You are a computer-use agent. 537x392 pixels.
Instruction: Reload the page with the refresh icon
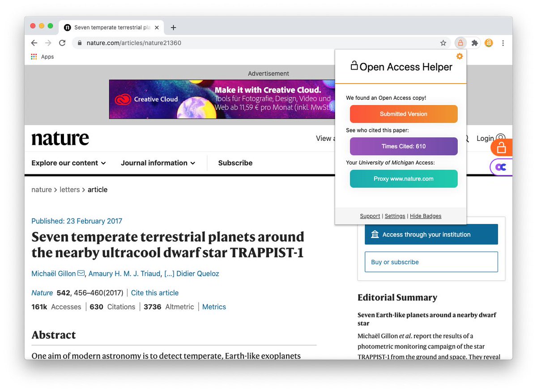pyautogui.click(x=62, y=43)
